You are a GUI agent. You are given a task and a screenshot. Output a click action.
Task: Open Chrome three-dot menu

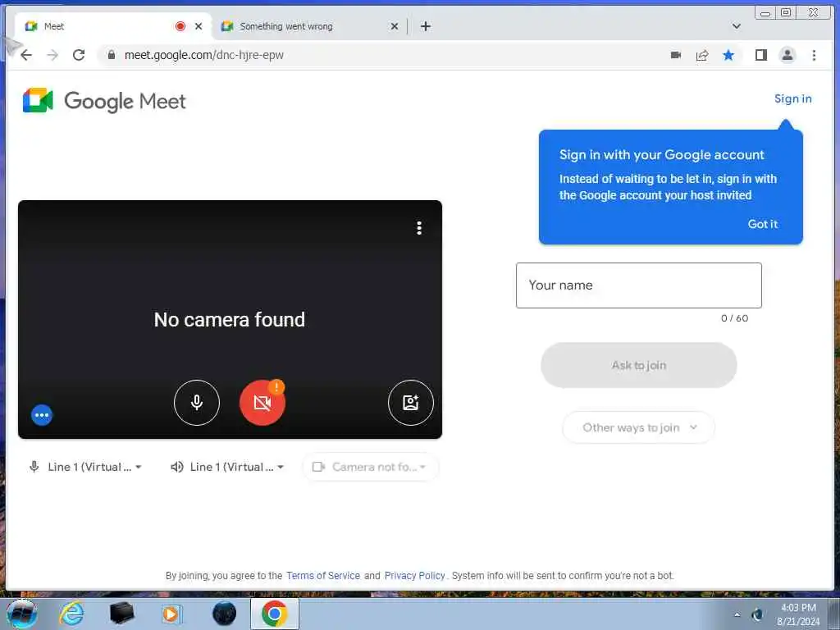point(814,55)
